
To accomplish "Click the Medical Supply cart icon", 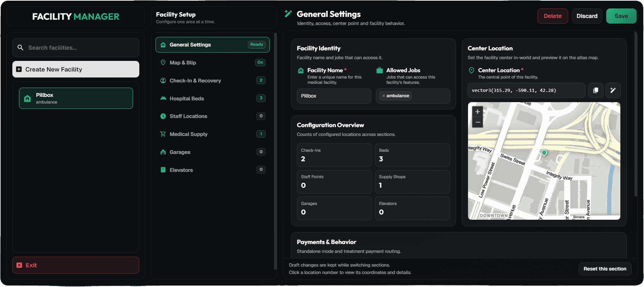I will [163, 134].
